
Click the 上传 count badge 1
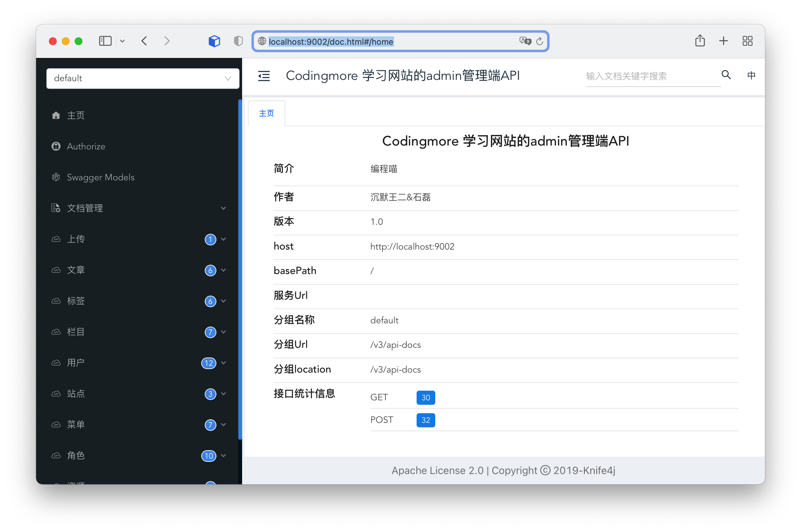pyautogui.click(x=210, y=240)
